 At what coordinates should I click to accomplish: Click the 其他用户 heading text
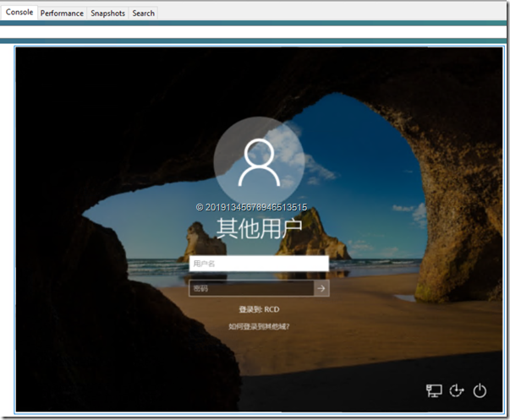[x=259, y=228]
